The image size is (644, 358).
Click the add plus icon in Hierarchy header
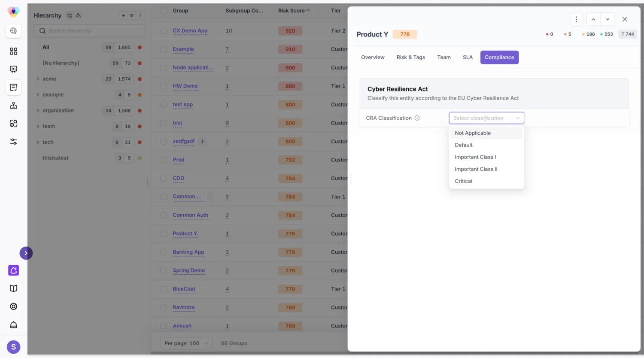123,15
